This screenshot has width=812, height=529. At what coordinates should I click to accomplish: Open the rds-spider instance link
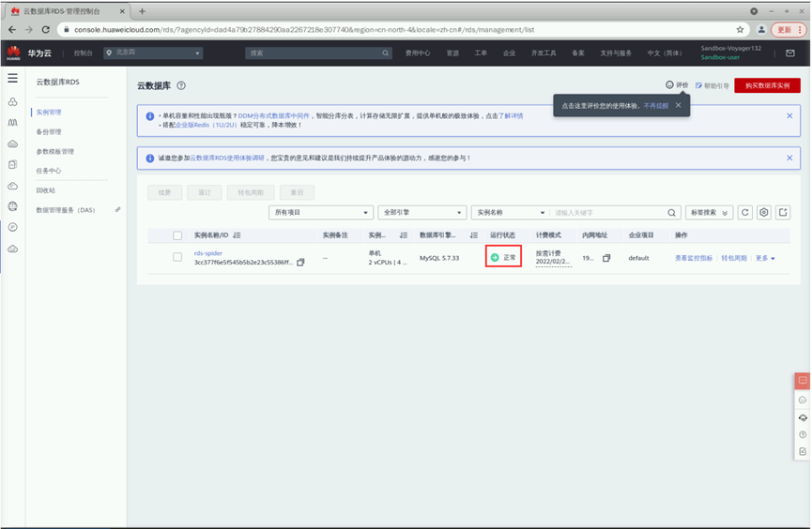208,253
